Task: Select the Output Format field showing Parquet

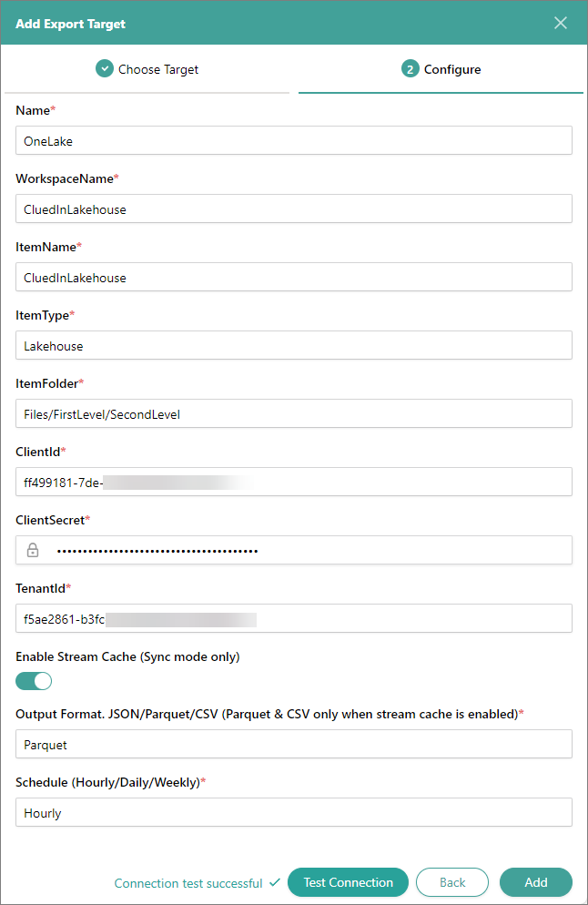Action: [x=293, y=744]
